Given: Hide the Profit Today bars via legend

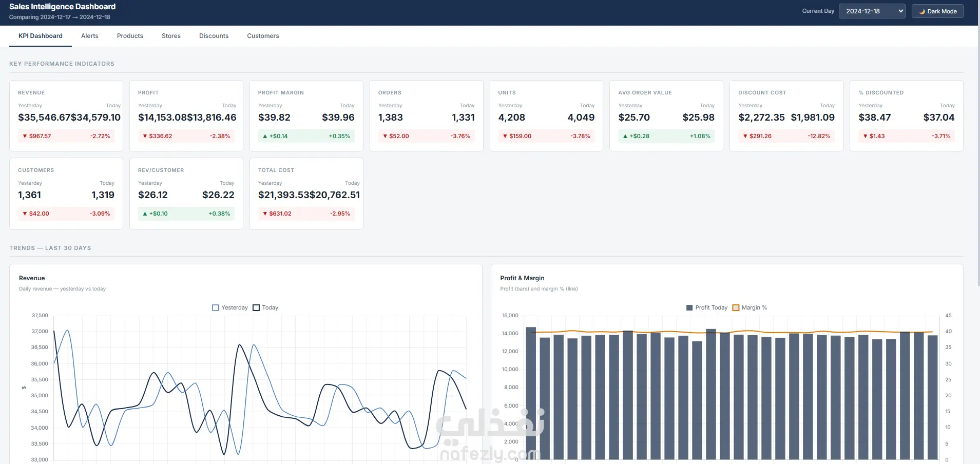Looking at the screenshot, I should click(x=707, y=308).
